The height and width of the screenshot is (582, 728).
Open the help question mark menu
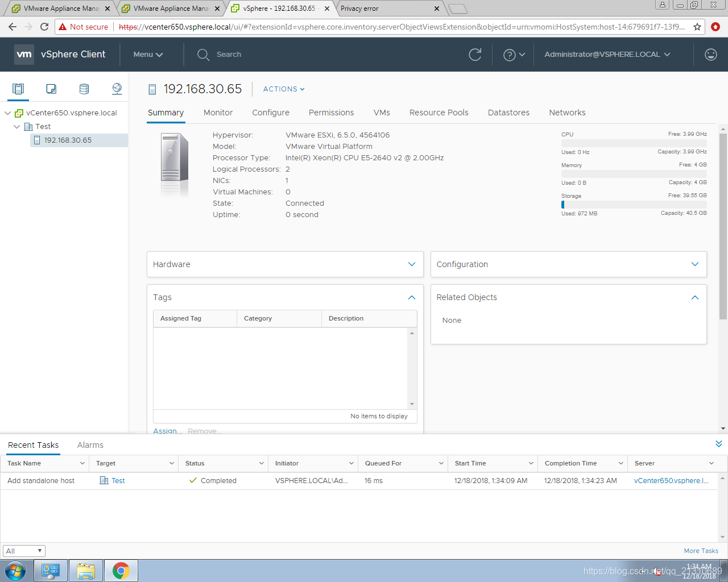(514, 55)
